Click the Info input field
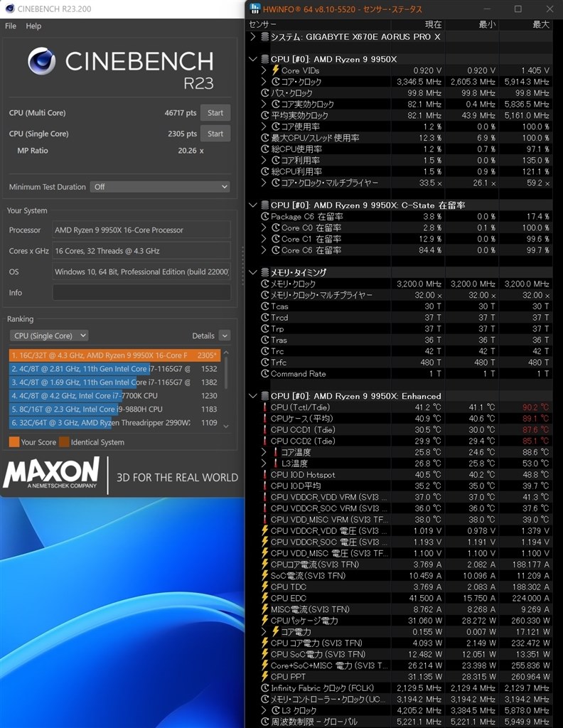Image resolution: width=563 pixels, height=728 pixels. 141,292
